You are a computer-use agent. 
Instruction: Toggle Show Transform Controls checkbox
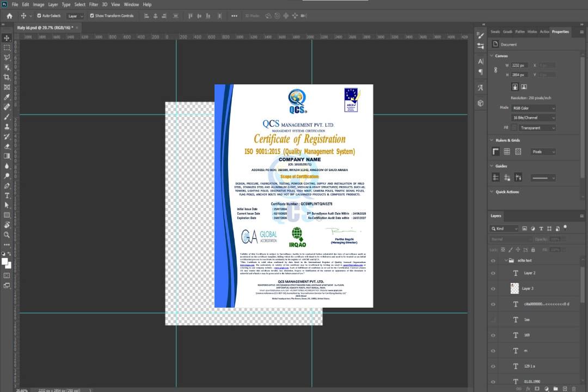click(92, 16)
